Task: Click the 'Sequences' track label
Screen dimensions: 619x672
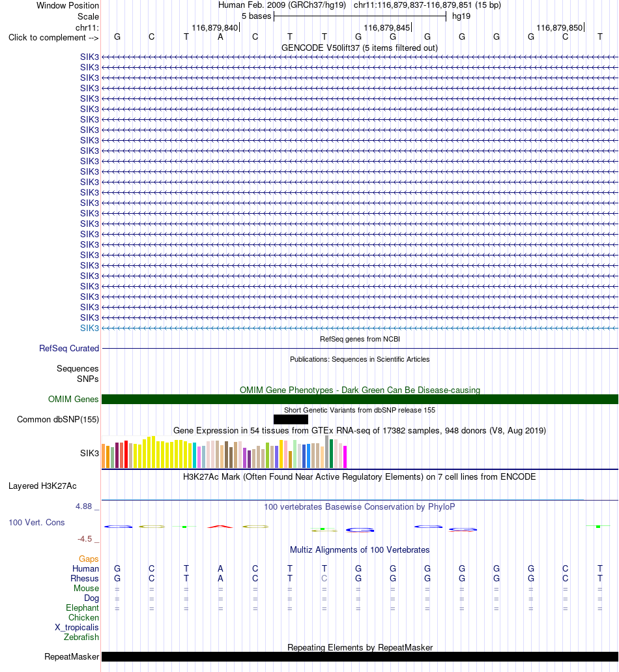Action: point(78,368)
